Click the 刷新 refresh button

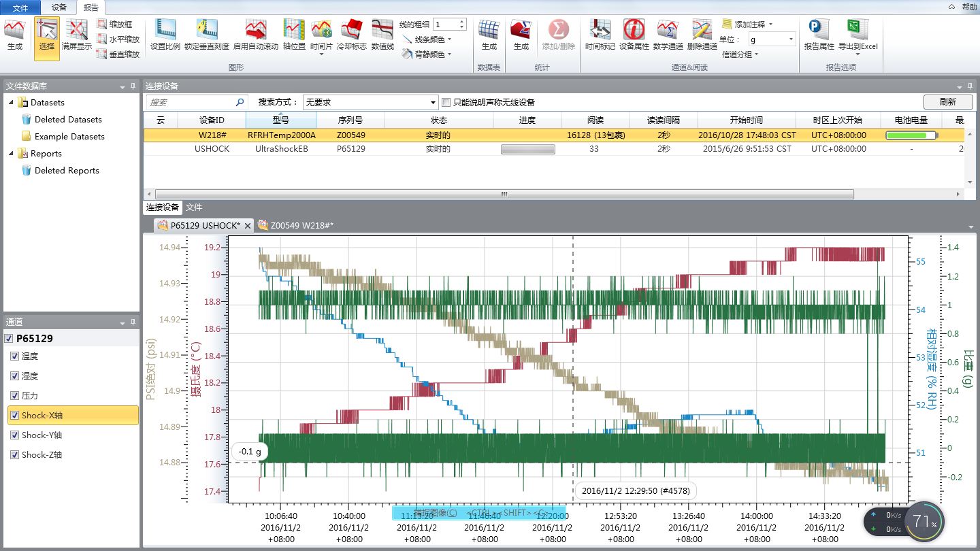pyautogui.click(x=947, y=102)
